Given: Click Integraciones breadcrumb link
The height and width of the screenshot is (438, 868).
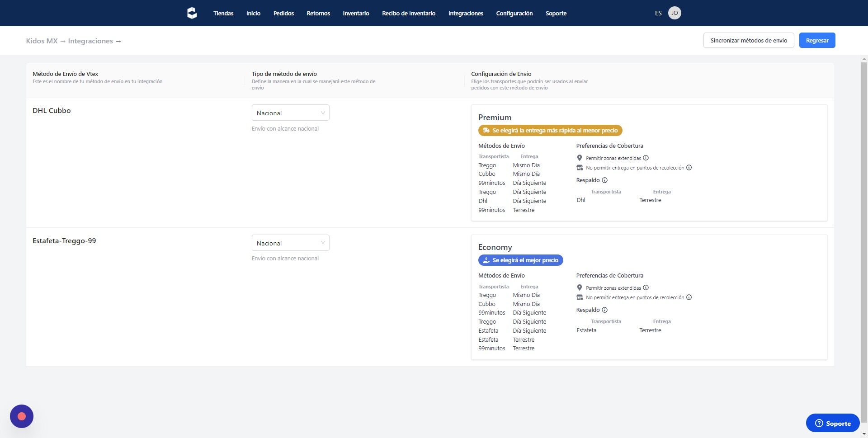Looking at the screenshot, I should point(90,41).
